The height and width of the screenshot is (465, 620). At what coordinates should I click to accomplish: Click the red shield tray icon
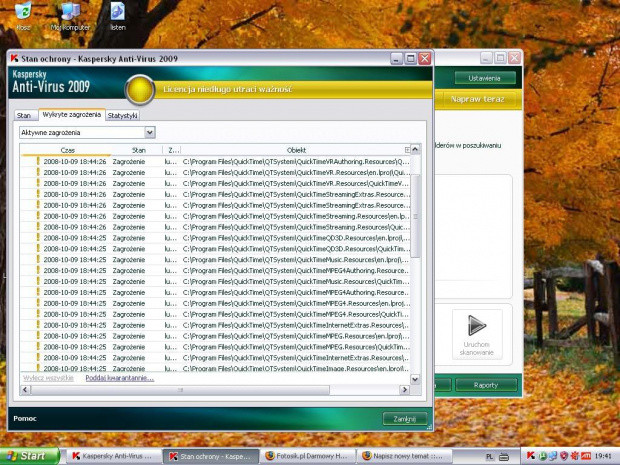pos(564,456)
